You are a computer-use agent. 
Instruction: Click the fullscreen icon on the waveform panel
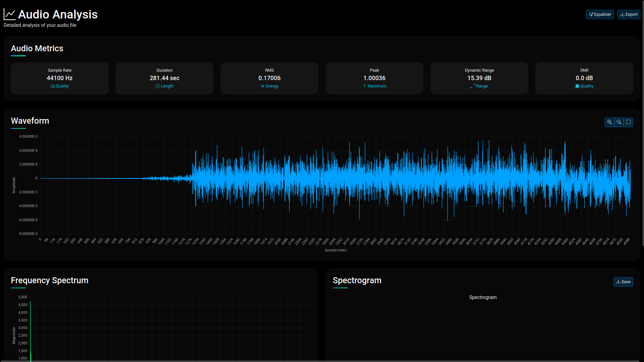[629, 122]
